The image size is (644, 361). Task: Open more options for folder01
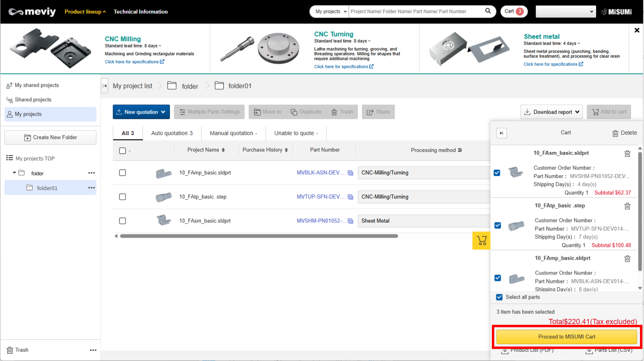[x=91, y=188]
